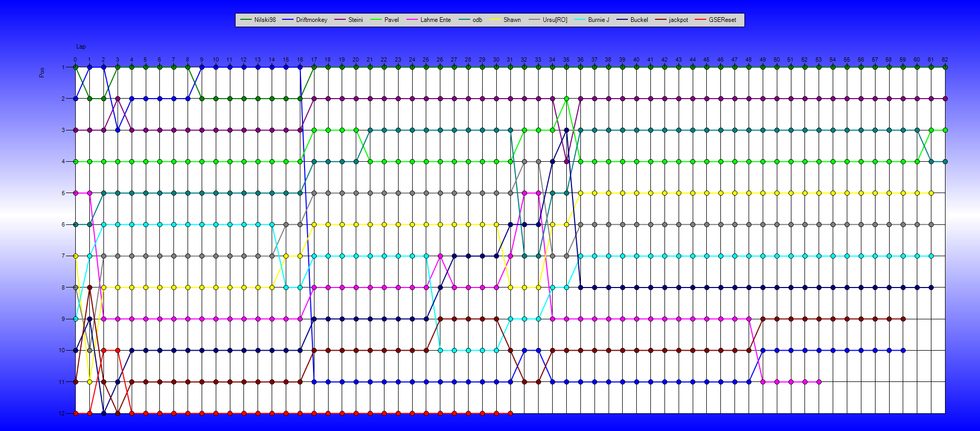Click Driftmonkey's last marker at lap 59 position 10
Viewport: 980px width, 431px height.
(903, 350)
